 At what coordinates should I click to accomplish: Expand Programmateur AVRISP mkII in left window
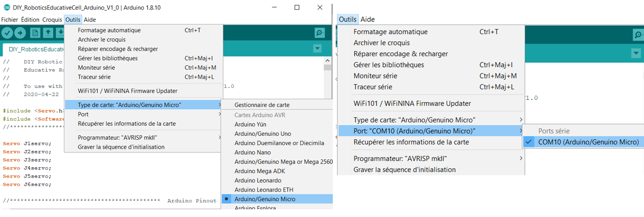(x=143, y=138)
